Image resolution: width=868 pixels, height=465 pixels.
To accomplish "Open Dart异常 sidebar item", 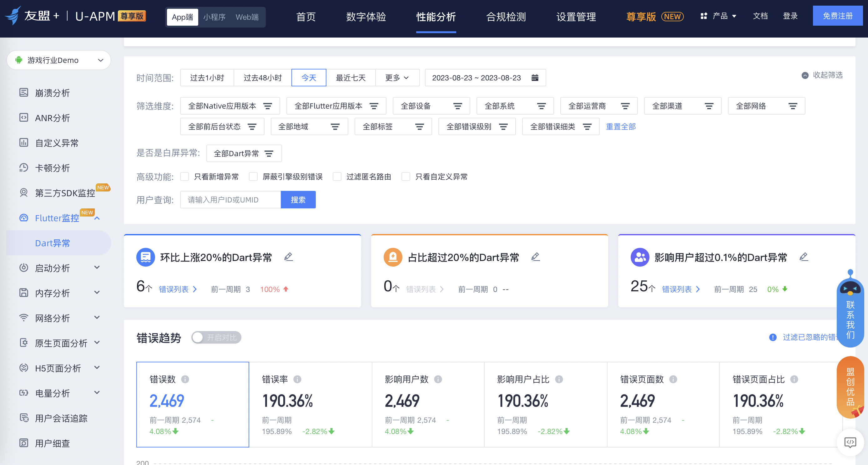I will pos(59,243).
